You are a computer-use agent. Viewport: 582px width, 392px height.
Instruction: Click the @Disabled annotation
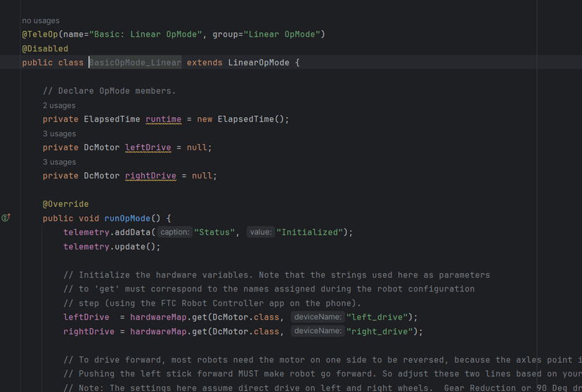45,48
